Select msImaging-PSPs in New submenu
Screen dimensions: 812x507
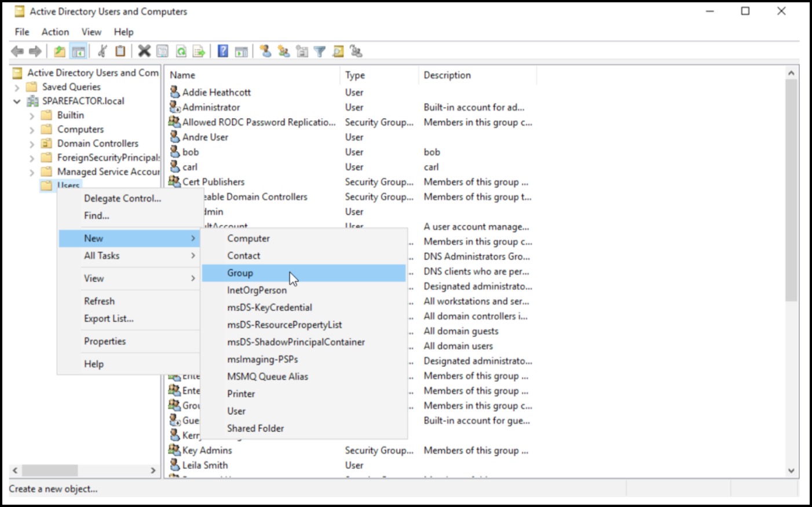coord(303,359)
